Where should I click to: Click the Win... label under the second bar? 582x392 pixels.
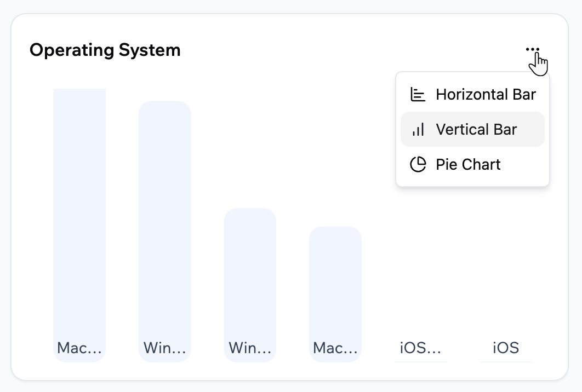tap(164, 348)
